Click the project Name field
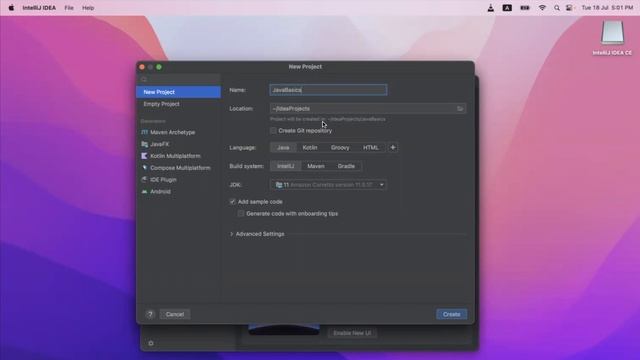The height and width of the screenshot is (360, 640). click(328, 90)
